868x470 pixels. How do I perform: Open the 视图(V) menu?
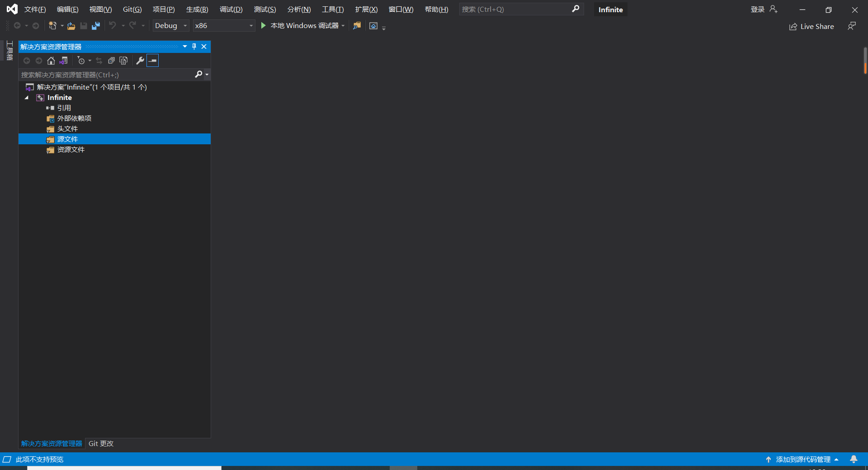[100, 9]
